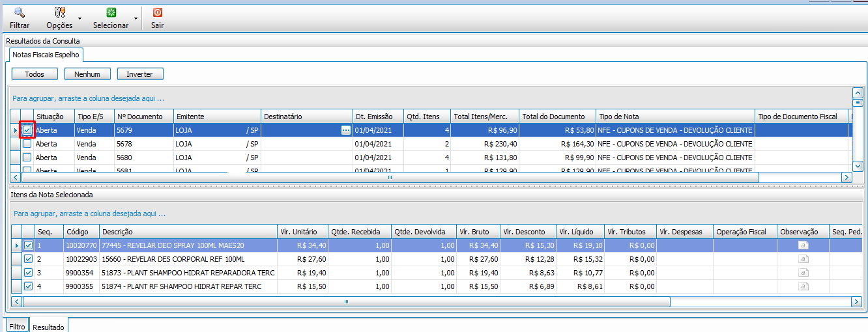The image size is (868, 332).
Task: Toggle checkbox for item Seq. 3
Action: click(x=28, y=273)
